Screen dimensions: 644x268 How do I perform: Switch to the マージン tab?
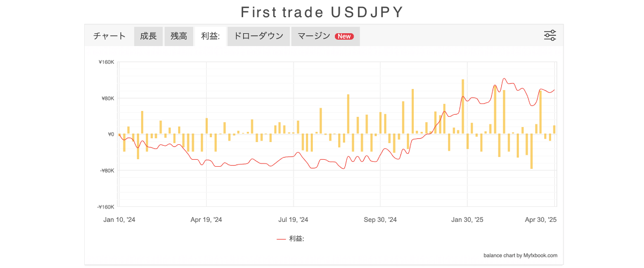314,36
